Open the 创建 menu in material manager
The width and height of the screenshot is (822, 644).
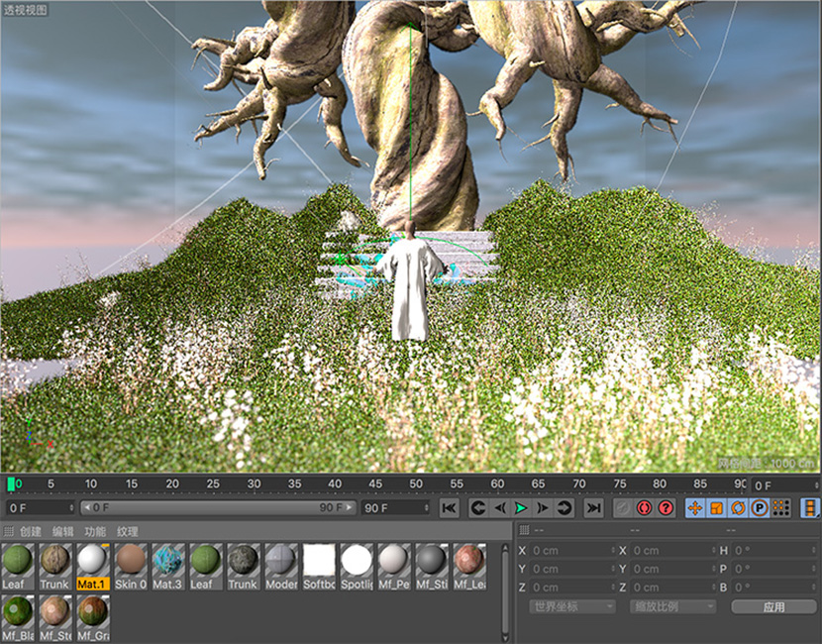pyautogui.click(x=31, y=531)
